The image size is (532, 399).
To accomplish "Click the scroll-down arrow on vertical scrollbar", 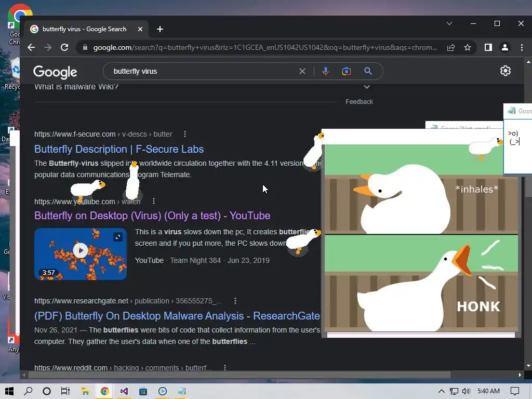I will [528, 366].
